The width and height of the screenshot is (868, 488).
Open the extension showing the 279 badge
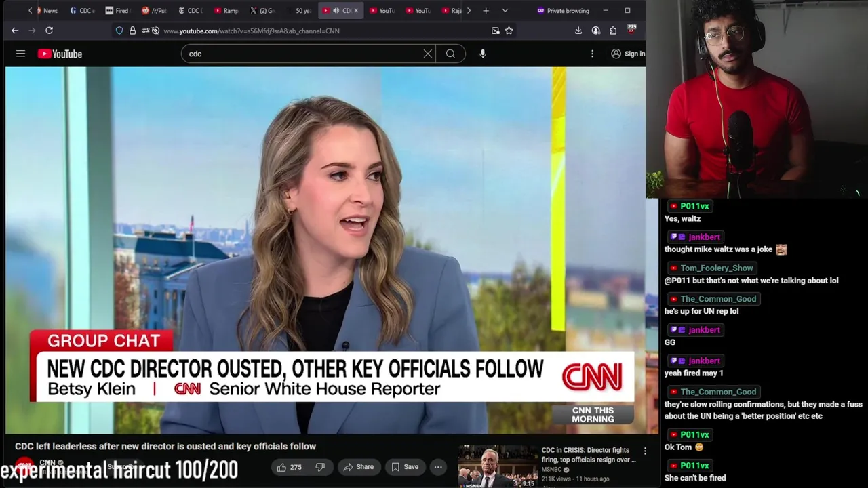coord(631,29)
